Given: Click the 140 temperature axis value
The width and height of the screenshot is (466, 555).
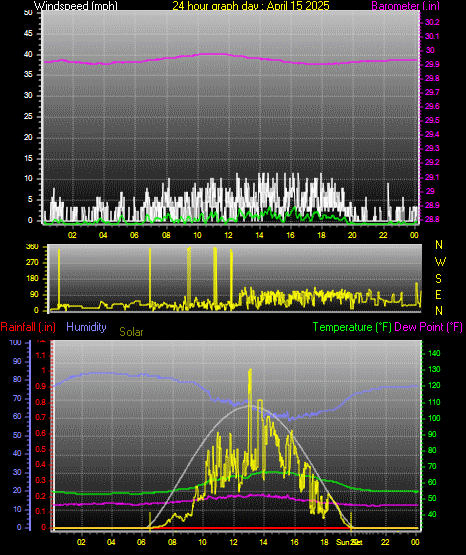Looking at the screenshot, I should [434, 353].
